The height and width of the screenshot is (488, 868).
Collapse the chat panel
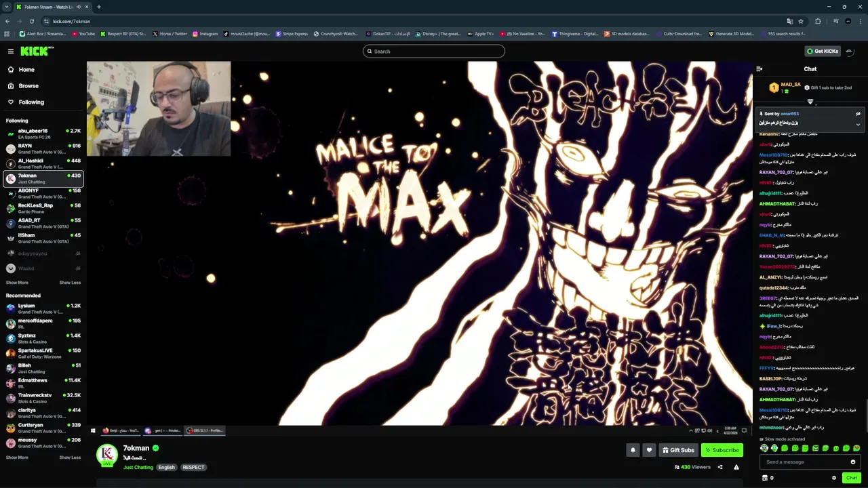759,68
